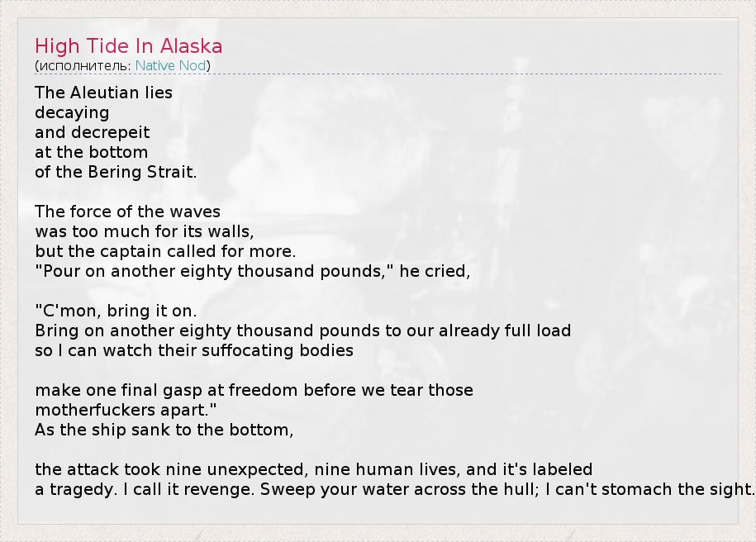The width and height of the screenshot is (756, 542).
Task: Click the line "C'mon, bring it on."
Action: (x=116, y=311)
